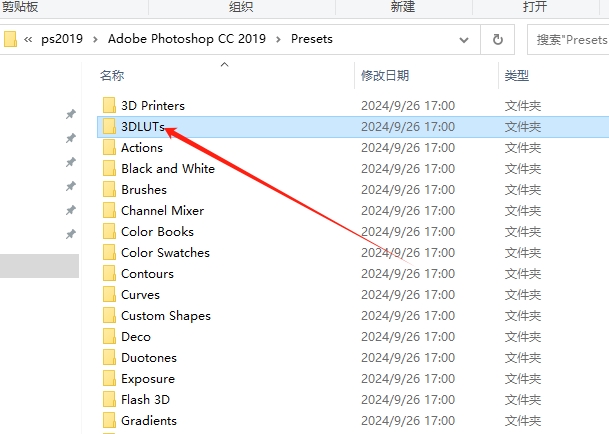Select the Deco folder name
This screenshot has width=609, height=434.
tap(136, 336)
